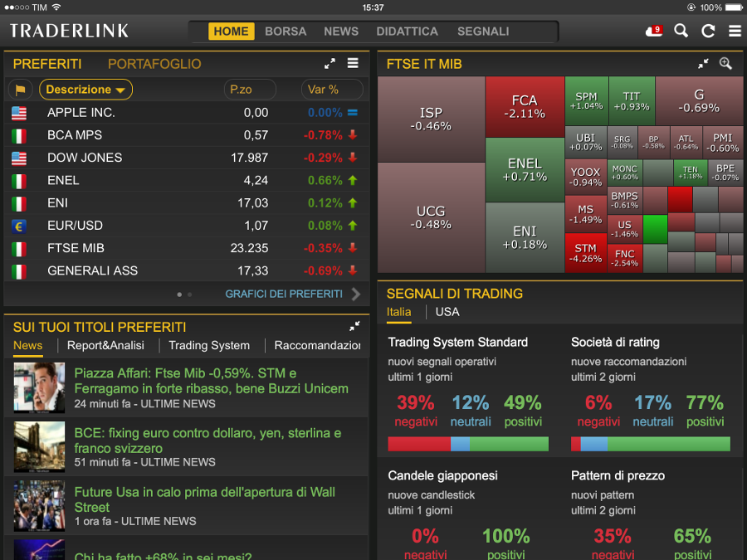Click the P.zo column header
This screenshot has height=560, width=747.
(x=249, y=90)
